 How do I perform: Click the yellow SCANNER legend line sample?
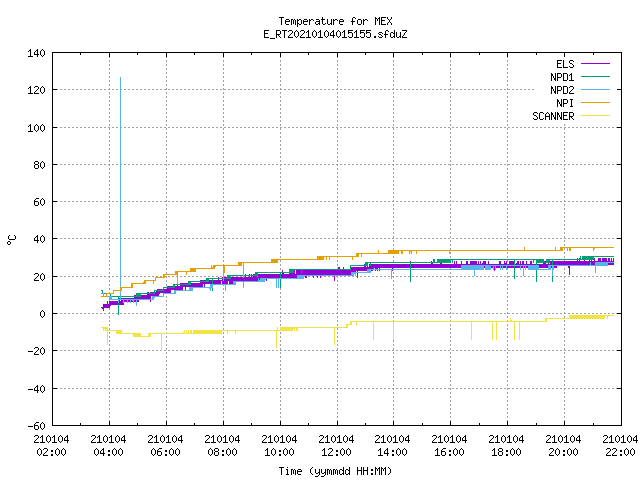tap(595, 116)
